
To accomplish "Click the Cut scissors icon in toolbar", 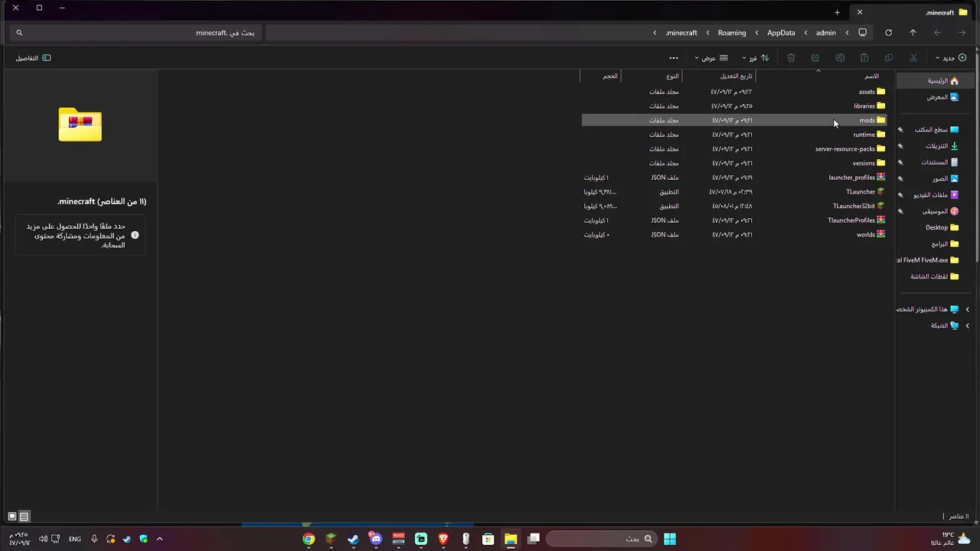I will pos(913,58).
